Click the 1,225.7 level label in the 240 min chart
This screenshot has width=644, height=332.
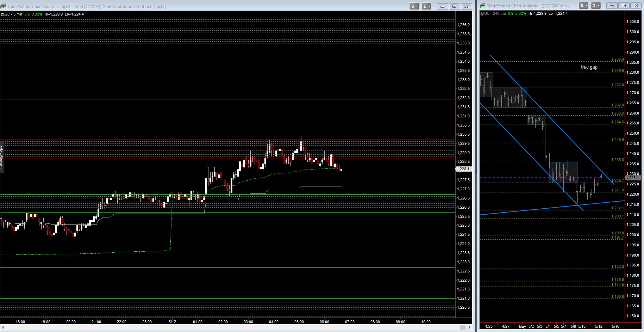618,181
